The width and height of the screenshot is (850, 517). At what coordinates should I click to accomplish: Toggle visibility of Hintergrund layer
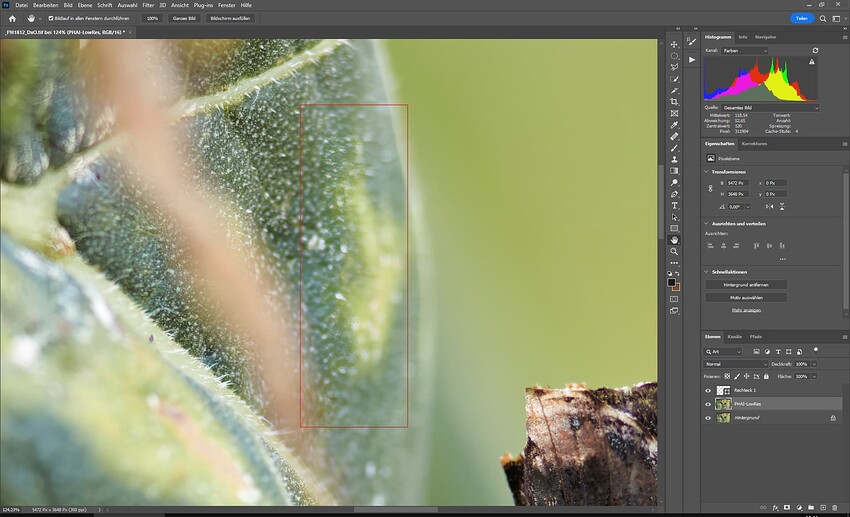[x=708, y=418]
